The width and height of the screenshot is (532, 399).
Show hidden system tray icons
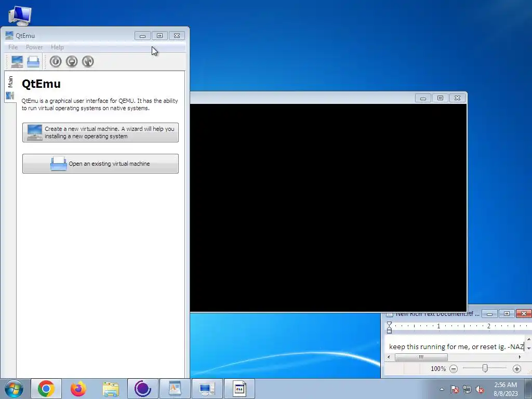click(x=442, y=389)
